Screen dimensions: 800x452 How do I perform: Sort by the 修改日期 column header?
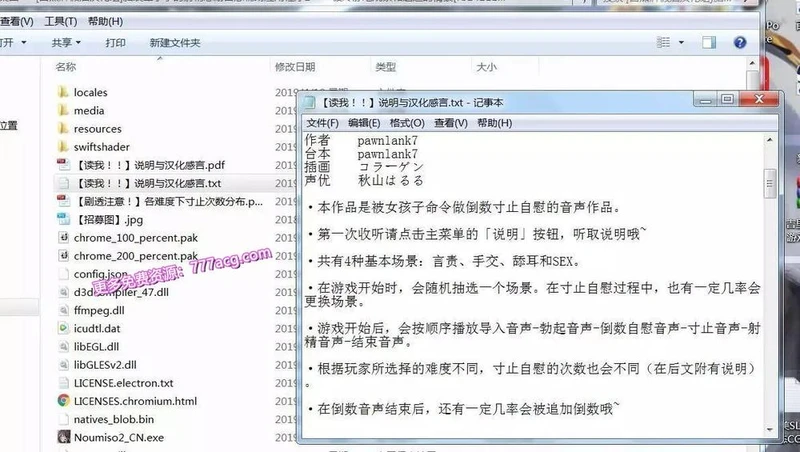click(295, 67)
